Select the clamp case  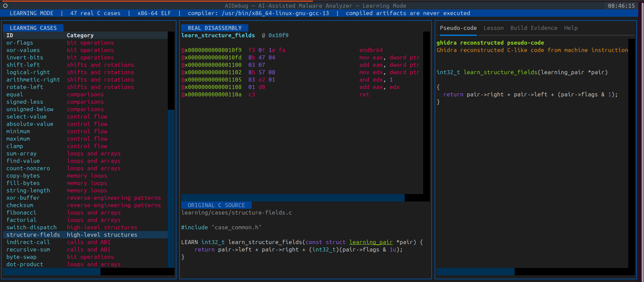click(x=85, y=146)
